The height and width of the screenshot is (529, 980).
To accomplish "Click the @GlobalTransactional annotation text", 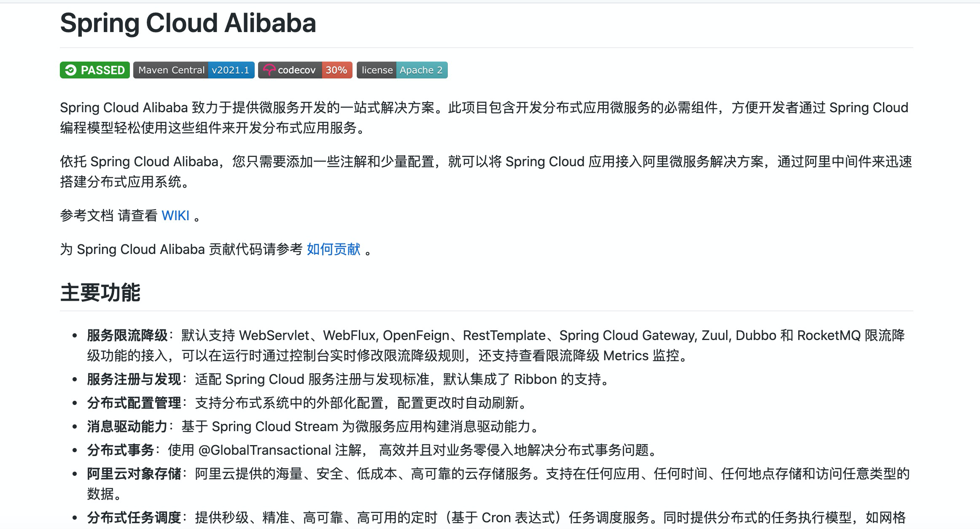I will coord(264,450).
